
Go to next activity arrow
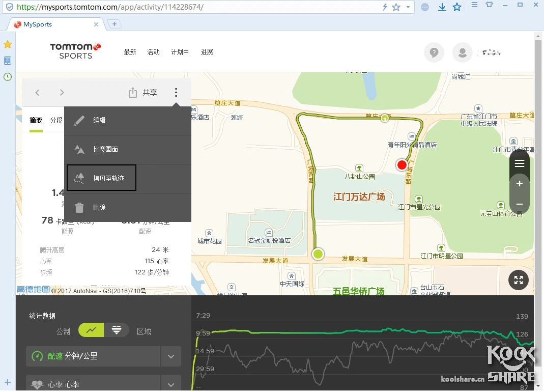click(62, 92)
